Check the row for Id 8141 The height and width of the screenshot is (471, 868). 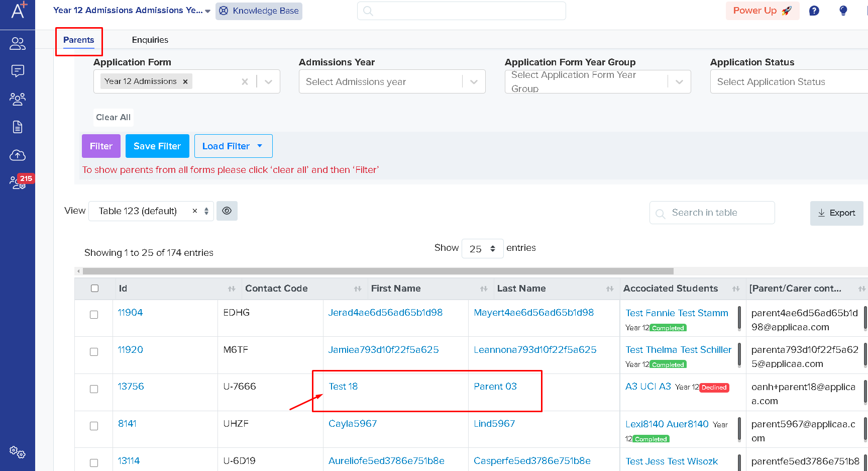(x=94, y=426)
